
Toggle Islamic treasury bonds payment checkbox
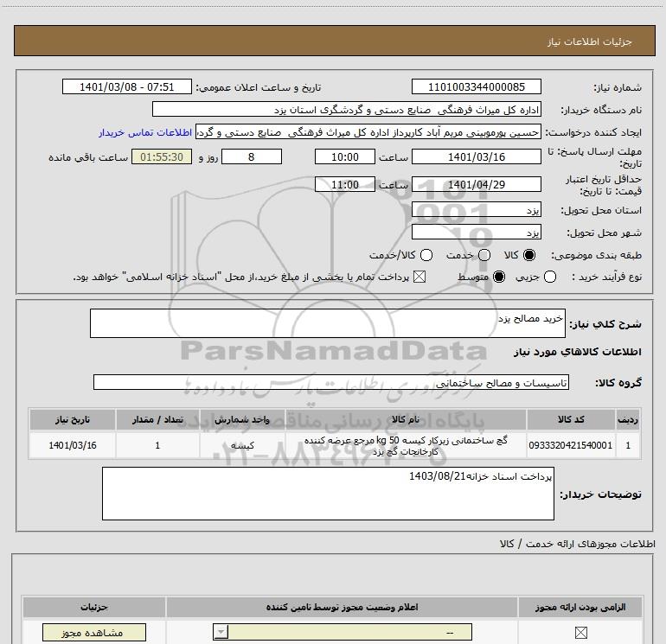pos(419,277)
